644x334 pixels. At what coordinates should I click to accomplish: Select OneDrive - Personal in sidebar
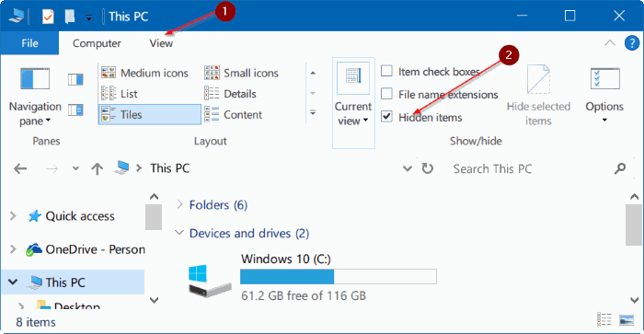click(x=96, y=249)
